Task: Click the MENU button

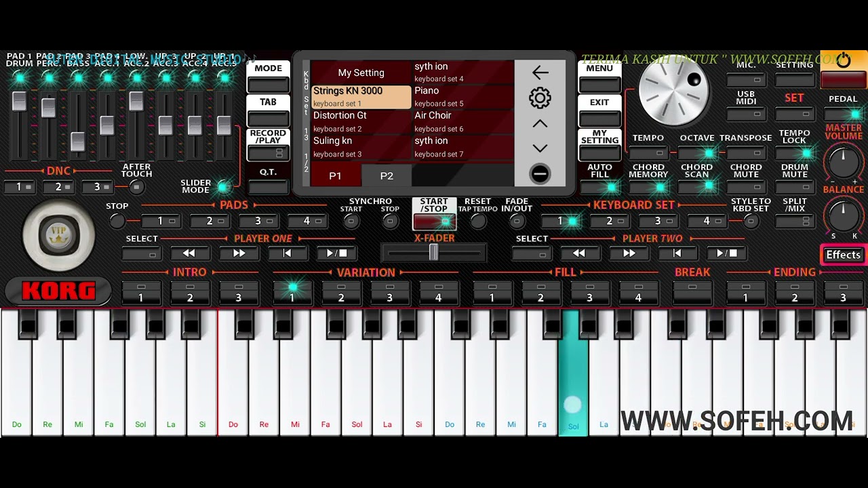Action: click(x=600, y=77)
